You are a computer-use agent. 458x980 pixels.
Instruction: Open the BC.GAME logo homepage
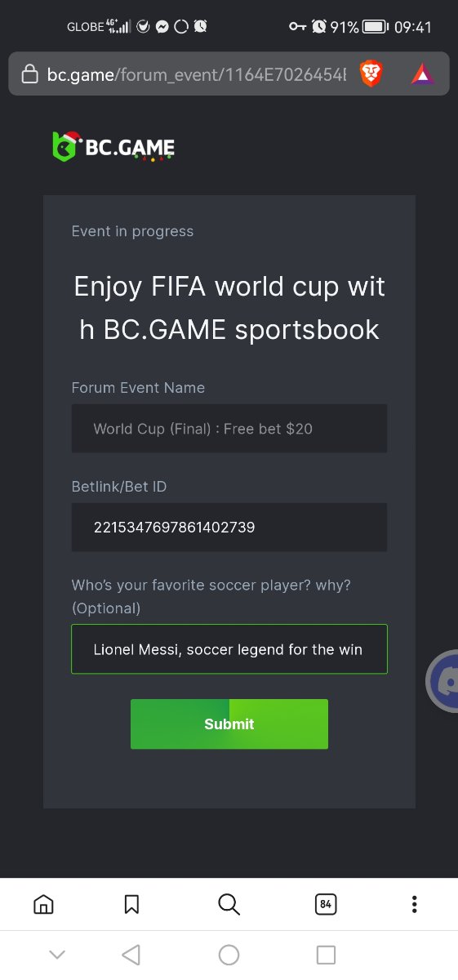(113, 146)
